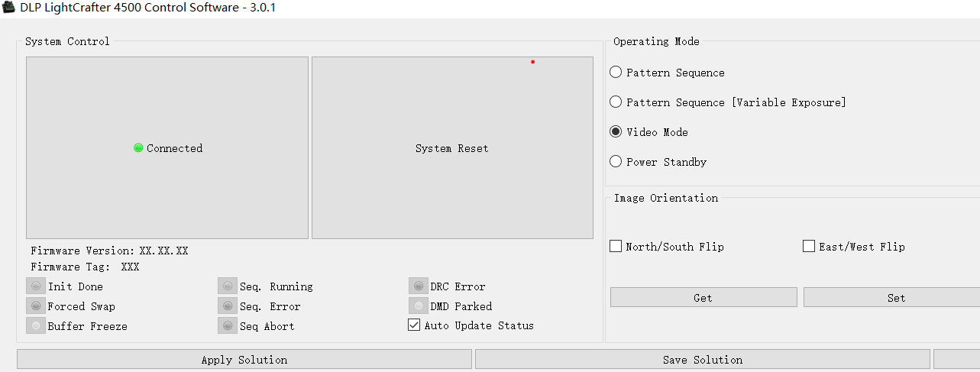
Task: Click the LightCrafter app icon in title bar
Action: pos(9,8)
